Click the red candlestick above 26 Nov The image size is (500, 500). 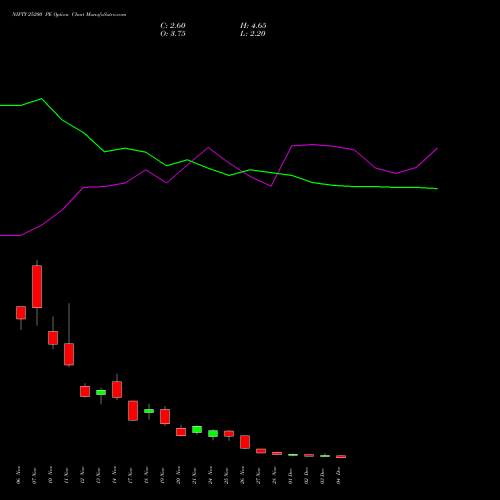(x=245, y=442)
